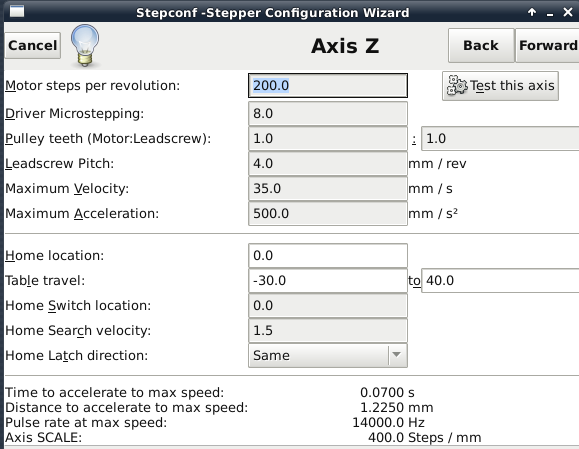Go Back to the previous page
579x449 pixels.
(481, 45)
